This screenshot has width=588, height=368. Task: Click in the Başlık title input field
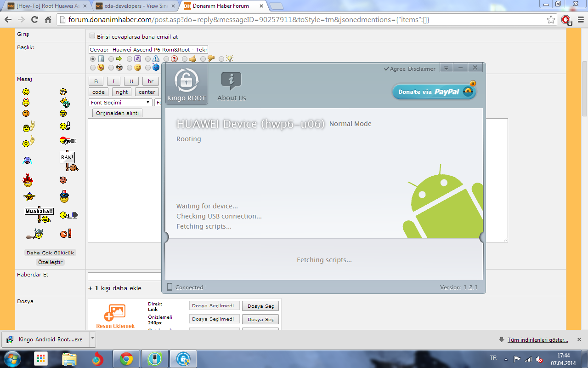148,49
